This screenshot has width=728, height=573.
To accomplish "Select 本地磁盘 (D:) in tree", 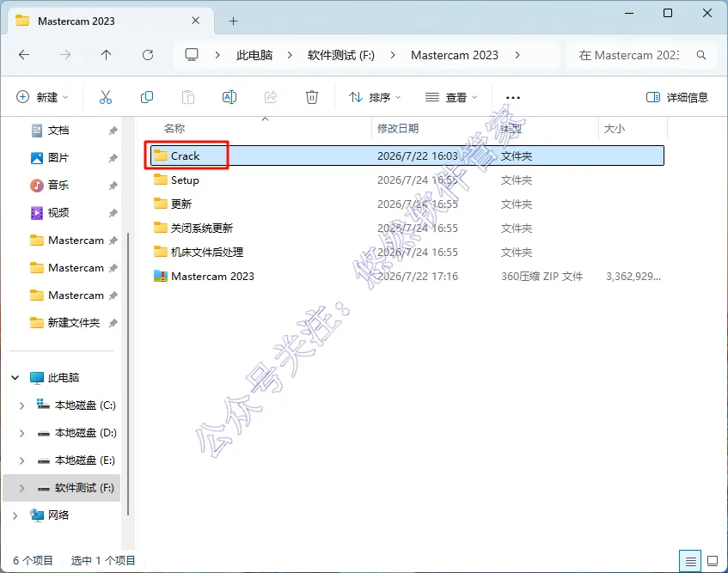I will click(85, 433).
